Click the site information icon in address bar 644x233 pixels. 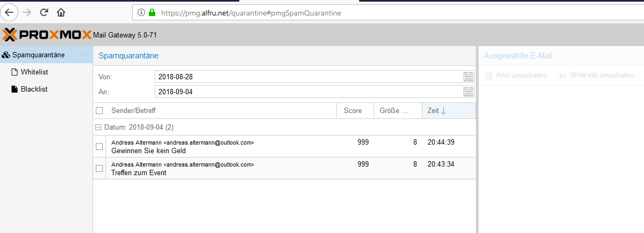[141, 12]
